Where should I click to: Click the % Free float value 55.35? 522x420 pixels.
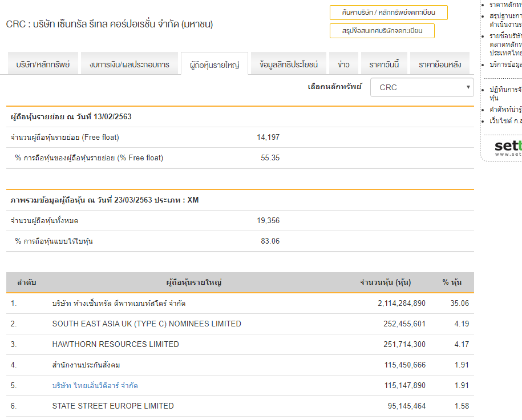pos(270,158)
